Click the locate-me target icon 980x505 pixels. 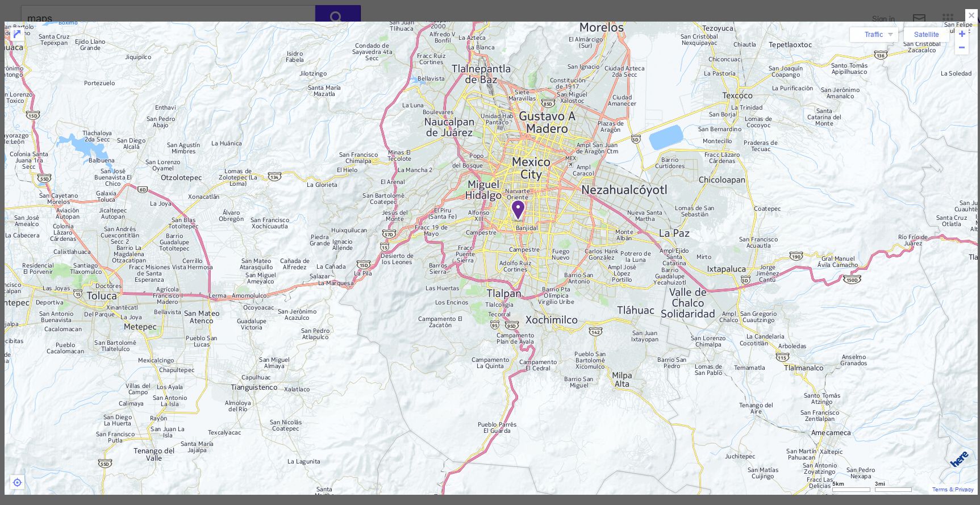[x=17, y=482]
